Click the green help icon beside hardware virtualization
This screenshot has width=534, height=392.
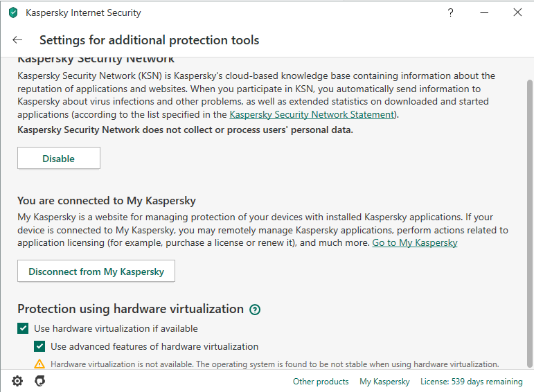[255, 310]
